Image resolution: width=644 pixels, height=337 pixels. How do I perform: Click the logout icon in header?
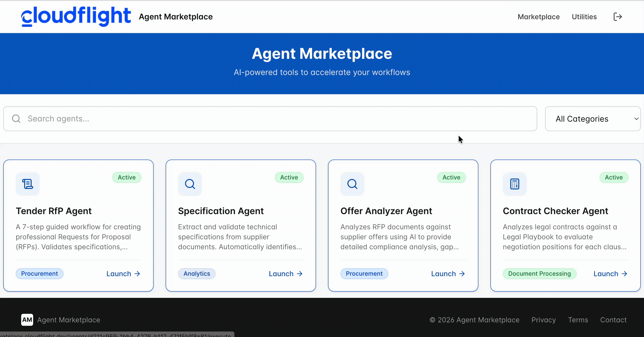[618, 17]
